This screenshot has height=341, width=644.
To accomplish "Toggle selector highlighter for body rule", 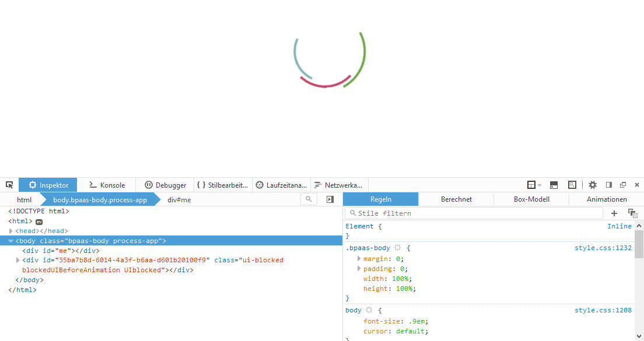I will click(369, 310).
